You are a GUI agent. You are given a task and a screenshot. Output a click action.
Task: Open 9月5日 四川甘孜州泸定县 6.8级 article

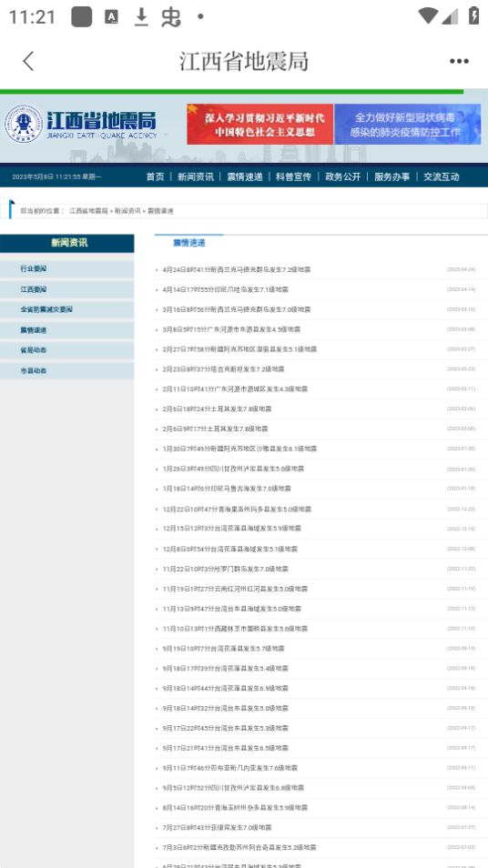[233, 788]
